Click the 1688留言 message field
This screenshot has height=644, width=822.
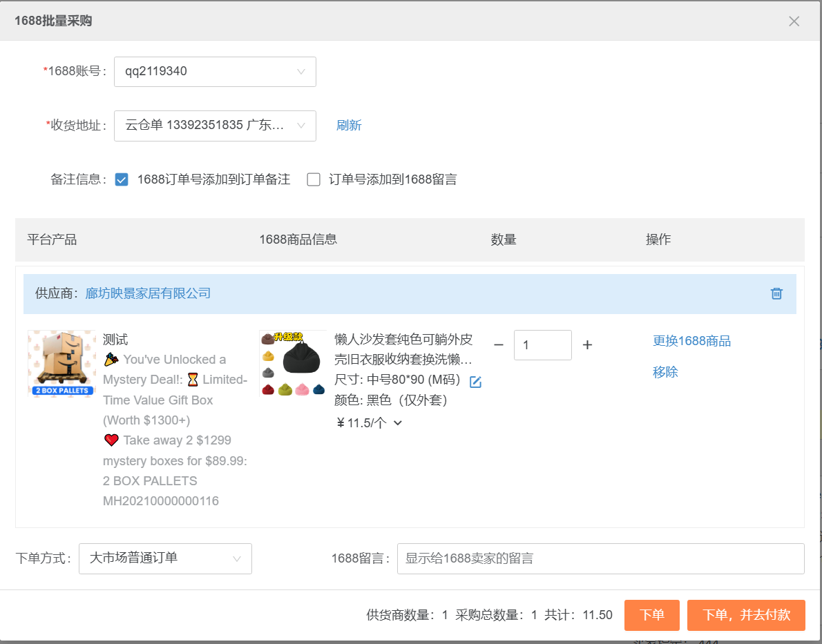point(600,559)
